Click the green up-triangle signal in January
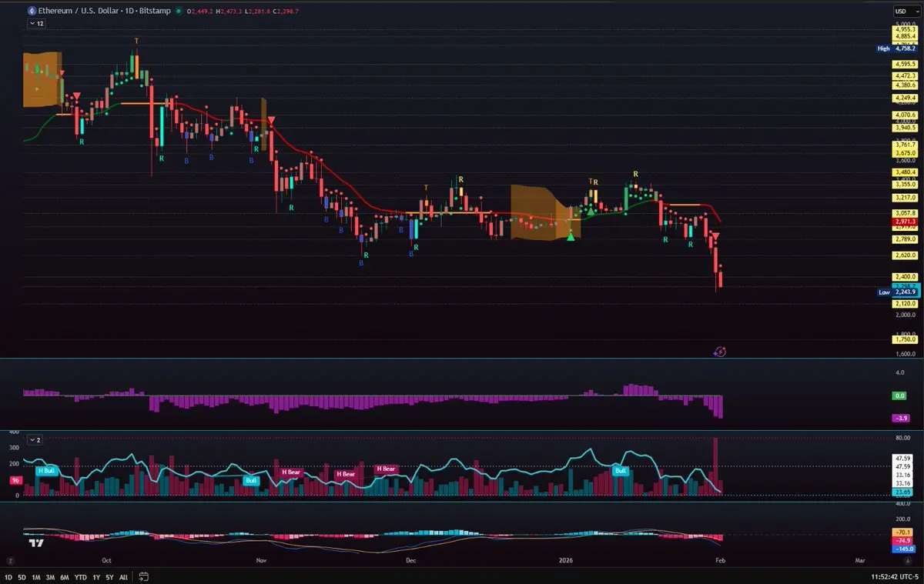Viewport: 924px width, 584px height. point(571,237)
